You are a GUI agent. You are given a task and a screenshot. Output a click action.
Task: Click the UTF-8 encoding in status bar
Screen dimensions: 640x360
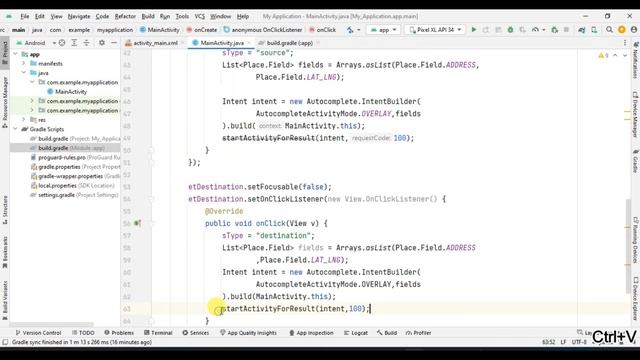[579, 342]
